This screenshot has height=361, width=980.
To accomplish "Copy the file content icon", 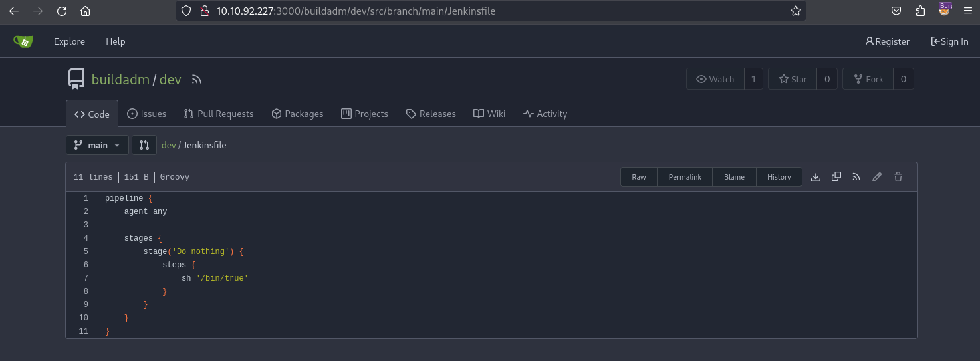I will click(x=836, y=177).
